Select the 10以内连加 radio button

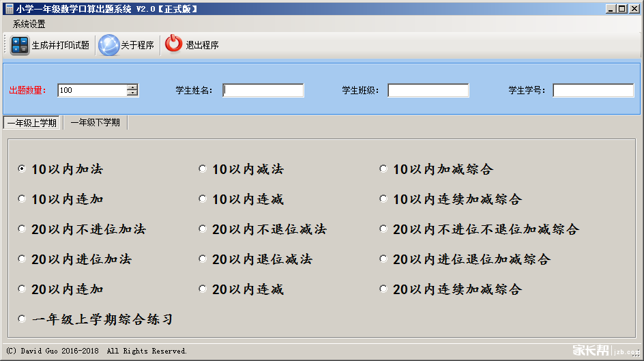(22, 199)
